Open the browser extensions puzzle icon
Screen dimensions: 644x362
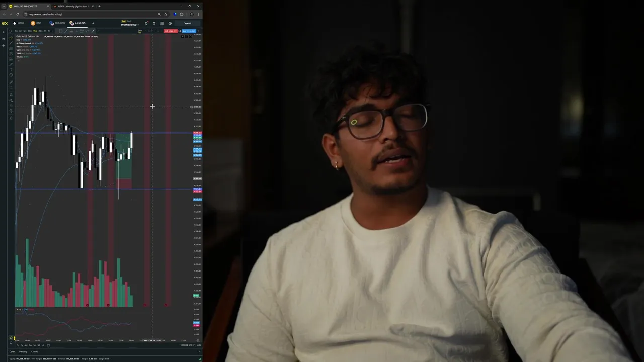(x=182, y=14)
